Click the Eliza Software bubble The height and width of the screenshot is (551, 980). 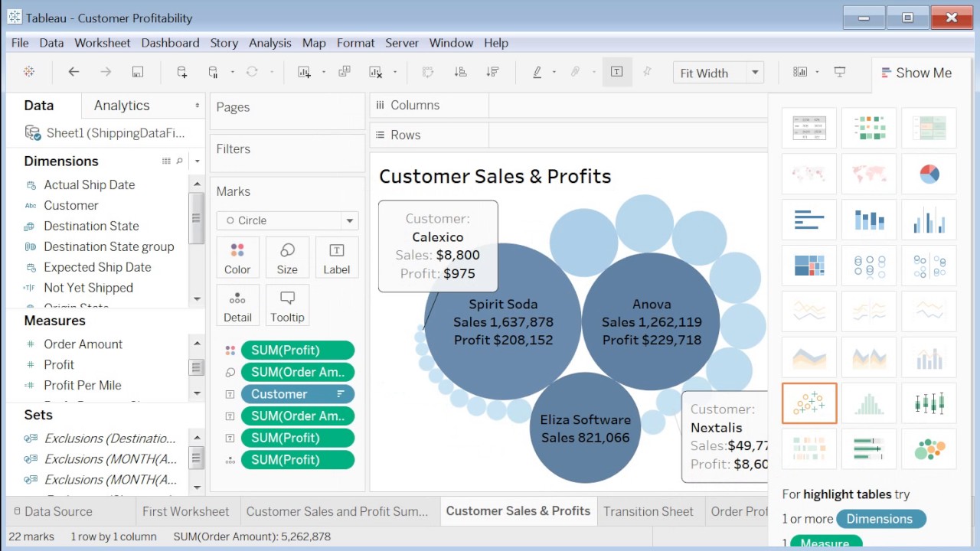(x=585, y=428)
